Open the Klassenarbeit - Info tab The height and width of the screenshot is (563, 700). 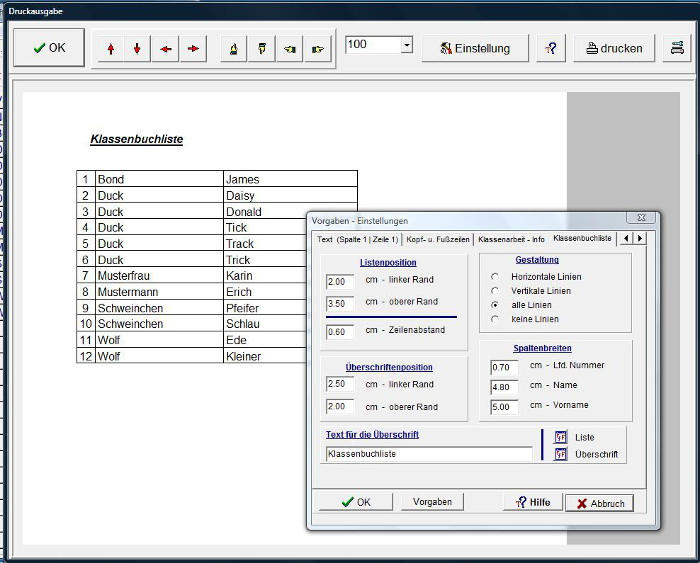[x=511, y=239]
